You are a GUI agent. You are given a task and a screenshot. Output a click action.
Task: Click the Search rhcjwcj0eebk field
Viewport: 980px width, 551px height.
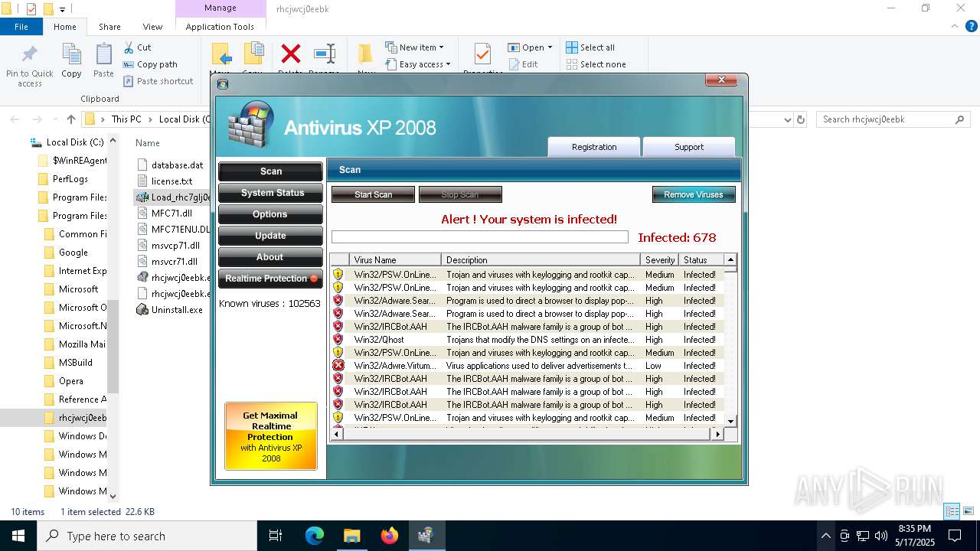[893, 119]
